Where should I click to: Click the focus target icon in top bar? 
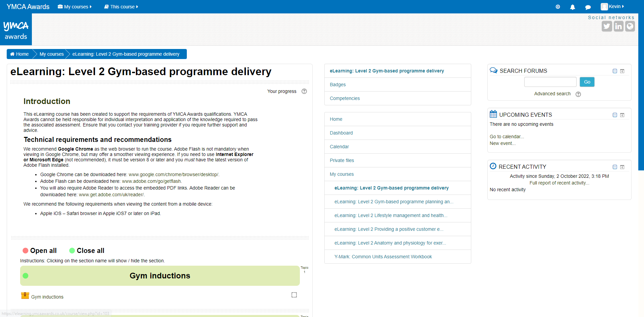[558, 7]
